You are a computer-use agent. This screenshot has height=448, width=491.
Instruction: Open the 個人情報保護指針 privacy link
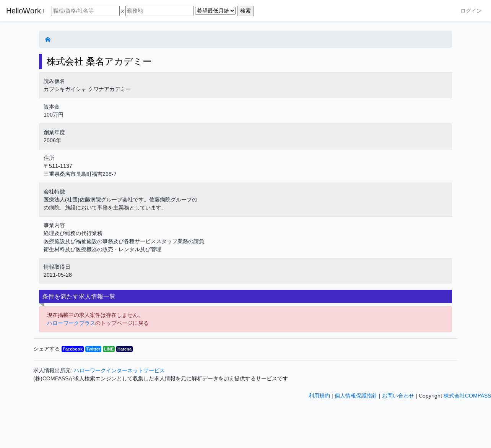tap(356, 396)
